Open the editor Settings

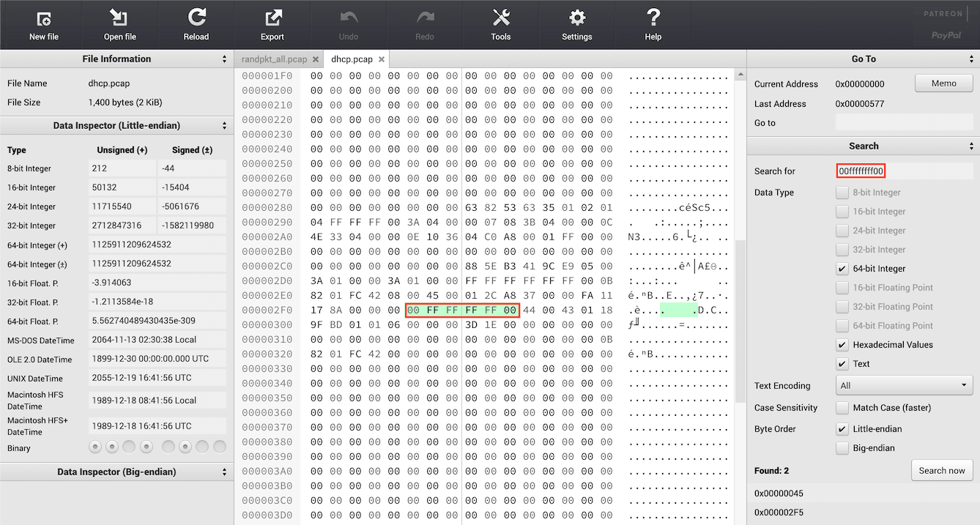pos(577,24)
